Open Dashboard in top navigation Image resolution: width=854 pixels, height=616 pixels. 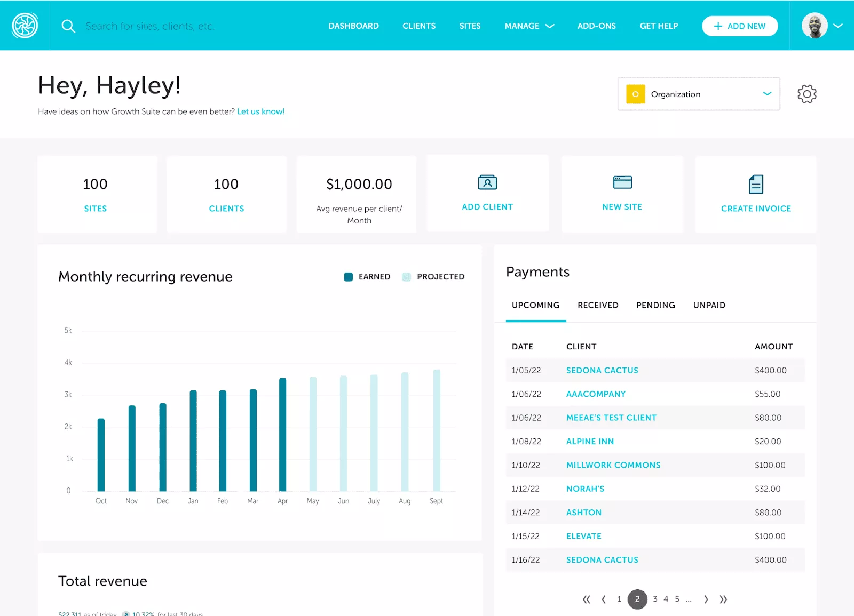353,26
